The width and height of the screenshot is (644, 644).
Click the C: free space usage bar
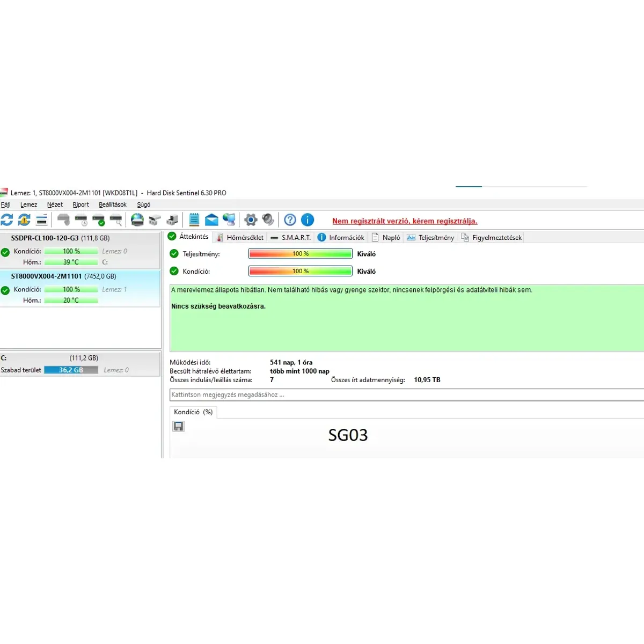tap(71, 370)
